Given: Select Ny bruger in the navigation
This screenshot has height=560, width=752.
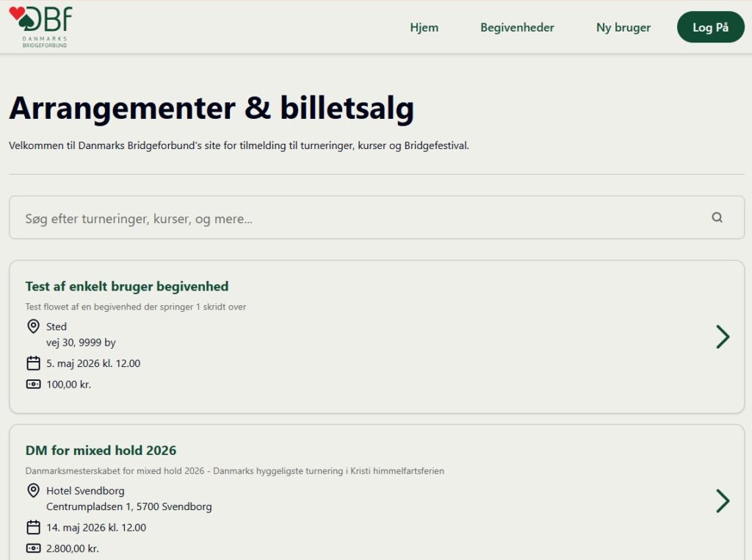Looking at the screenshot, I should (623, 27).
